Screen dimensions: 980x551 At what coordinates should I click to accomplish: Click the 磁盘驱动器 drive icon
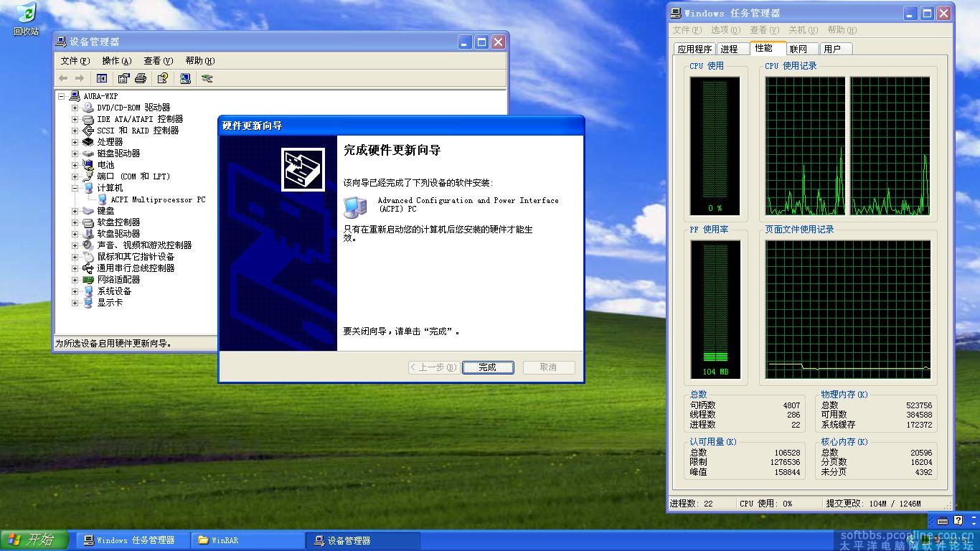88,154
